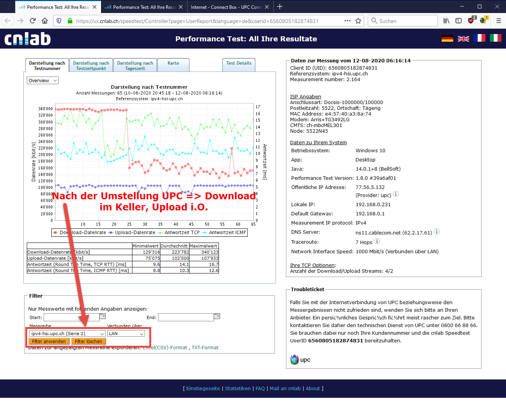This screenshot has height=420, width=506.
Task: Select the French flag icon
Action: click(479, 38)
